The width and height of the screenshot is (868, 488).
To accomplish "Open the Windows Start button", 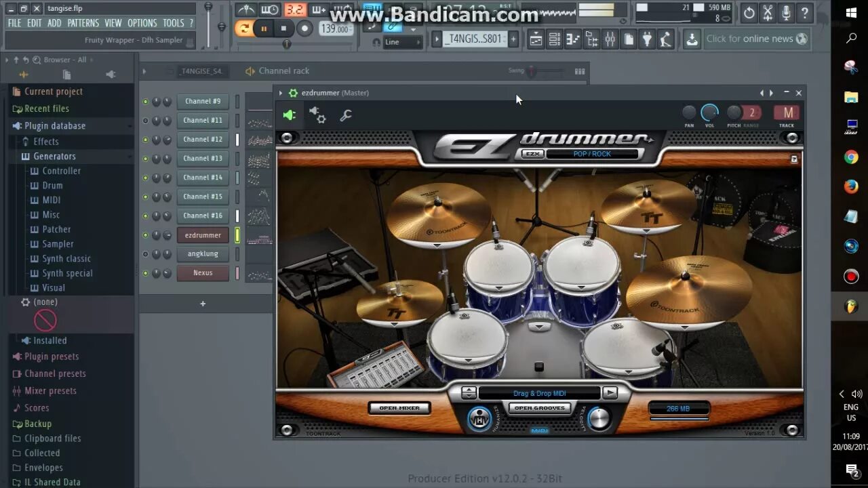I will [851, 12].
